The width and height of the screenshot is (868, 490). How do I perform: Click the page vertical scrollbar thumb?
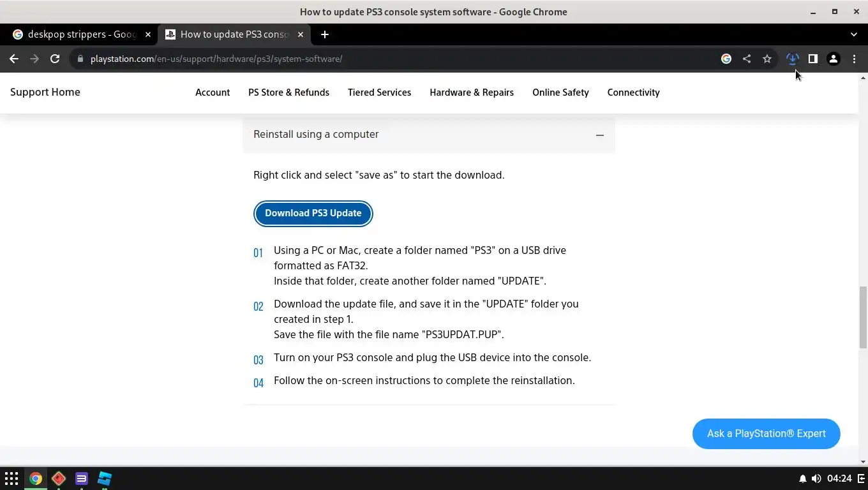point(863,317)
